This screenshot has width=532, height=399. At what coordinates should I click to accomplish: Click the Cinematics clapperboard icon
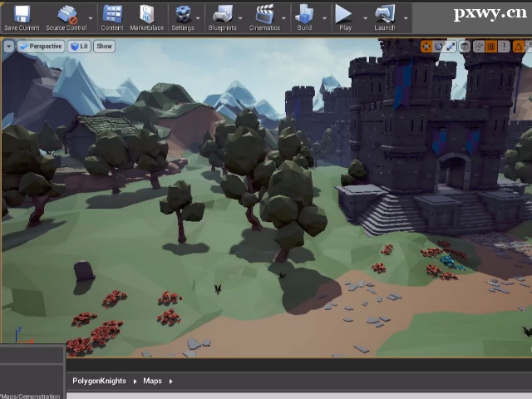click(x=264, y=17)
